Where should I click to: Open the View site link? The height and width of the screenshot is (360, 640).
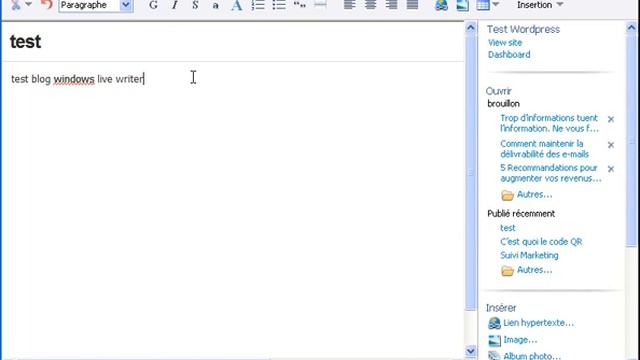pos(505,42)
